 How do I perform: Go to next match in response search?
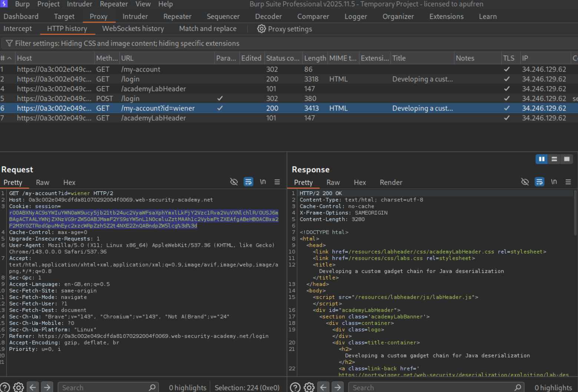click(x=337, y=387)
